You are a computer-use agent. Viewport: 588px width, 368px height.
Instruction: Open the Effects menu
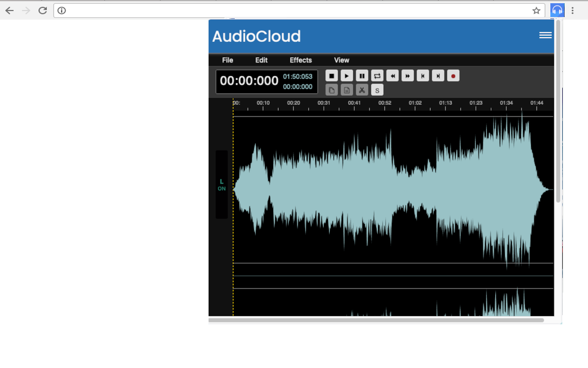(300, 60)
